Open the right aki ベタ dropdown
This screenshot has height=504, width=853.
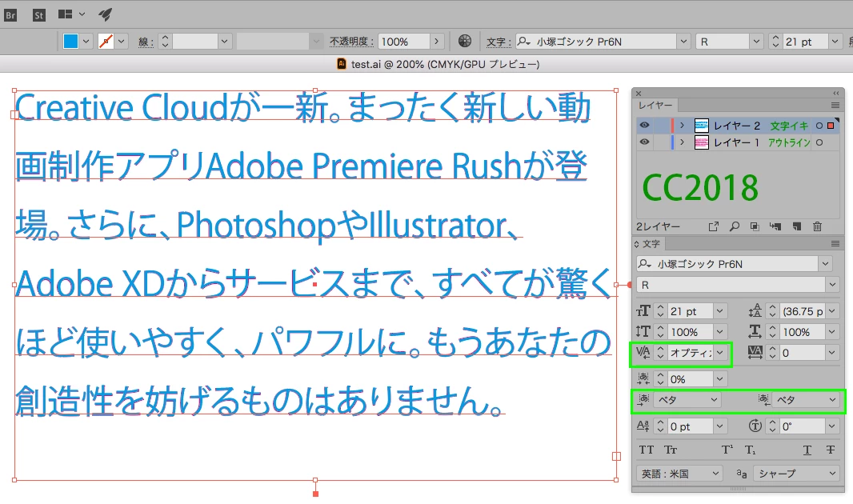(805, 400)
